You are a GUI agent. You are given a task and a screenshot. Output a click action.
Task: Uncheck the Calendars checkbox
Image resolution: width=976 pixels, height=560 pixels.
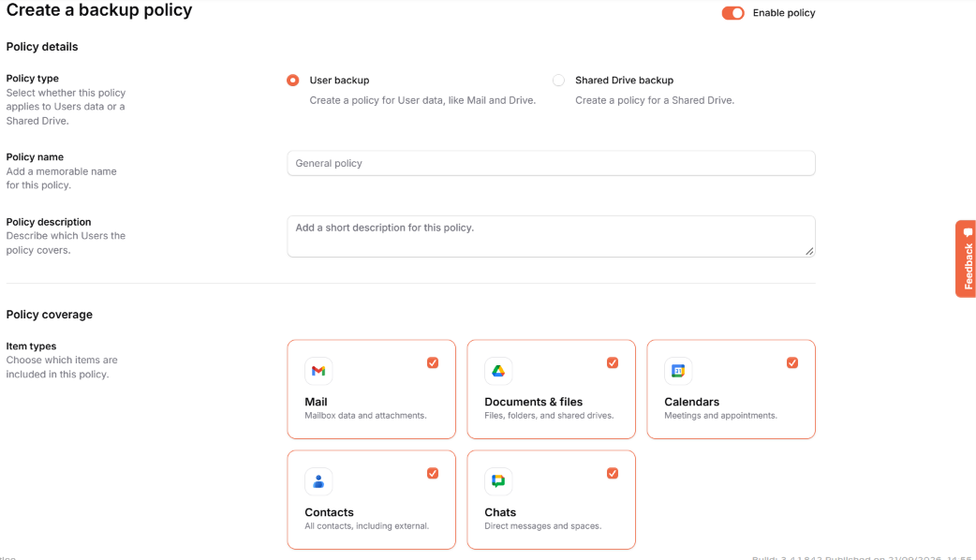click(x=792, y=362)
